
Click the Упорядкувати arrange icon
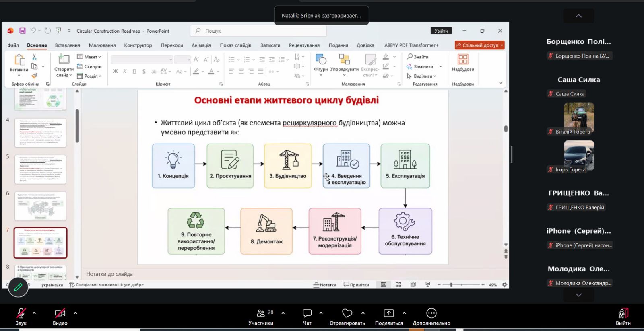coord(344,59)
